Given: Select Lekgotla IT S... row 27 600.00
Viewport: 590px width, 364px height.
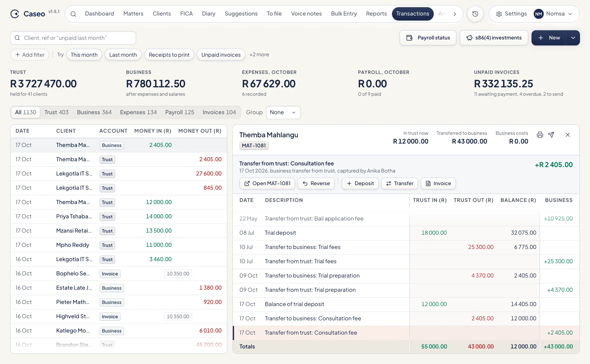Looking at the screenshot, I should click(119, 174).
